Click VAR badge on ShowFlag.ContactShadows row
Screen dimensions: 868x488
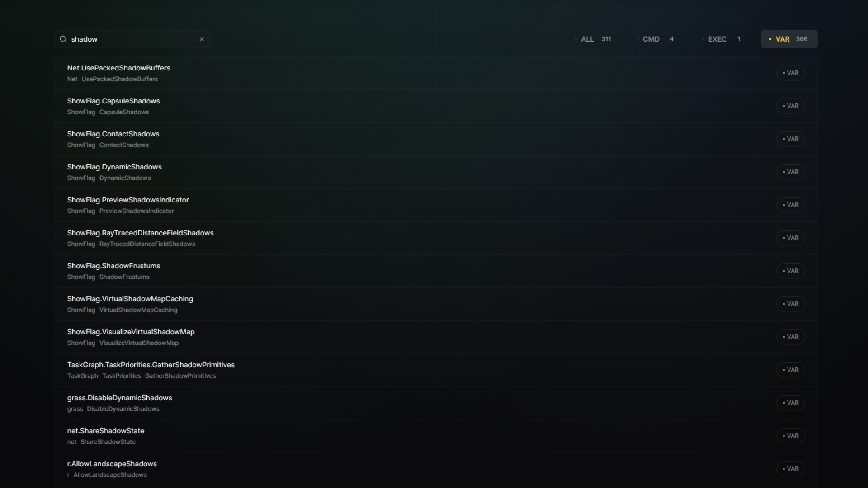790,139
